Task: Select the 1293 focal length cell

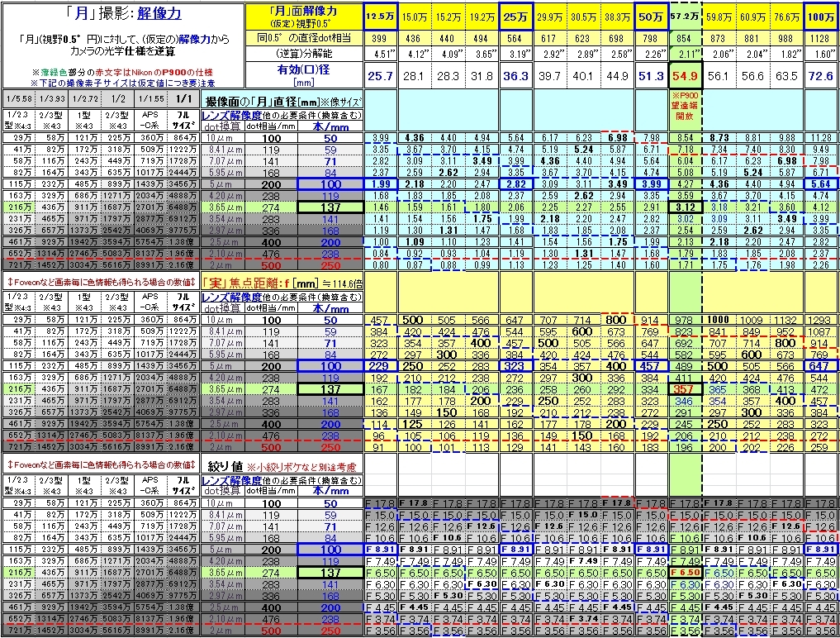Action: tap(821, 320)
